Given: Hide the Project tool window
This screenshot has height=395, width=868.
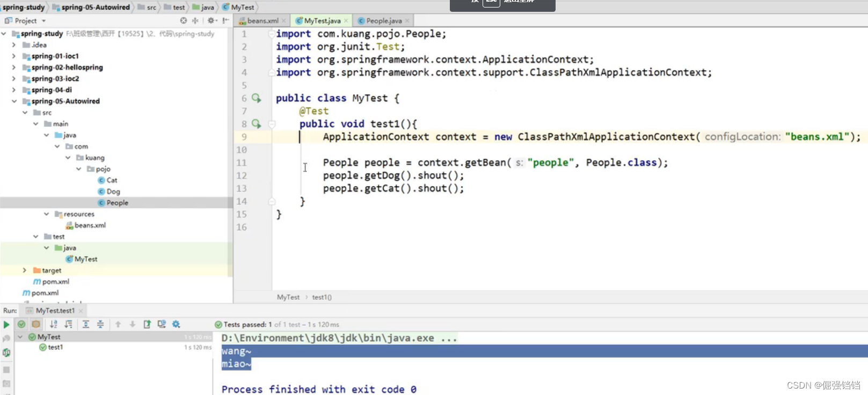Looking at the screenshot, I should tap(225, 20).
